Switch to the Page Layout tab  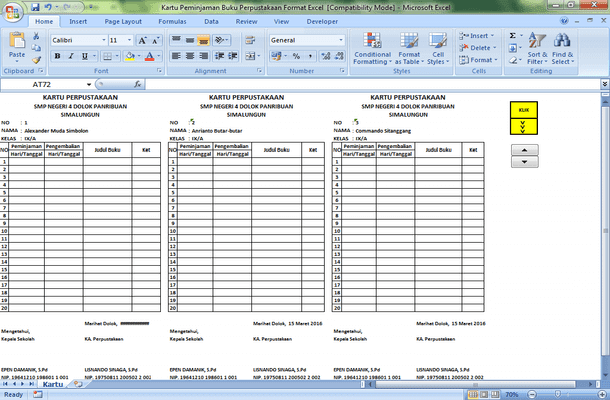click(123, 21)
